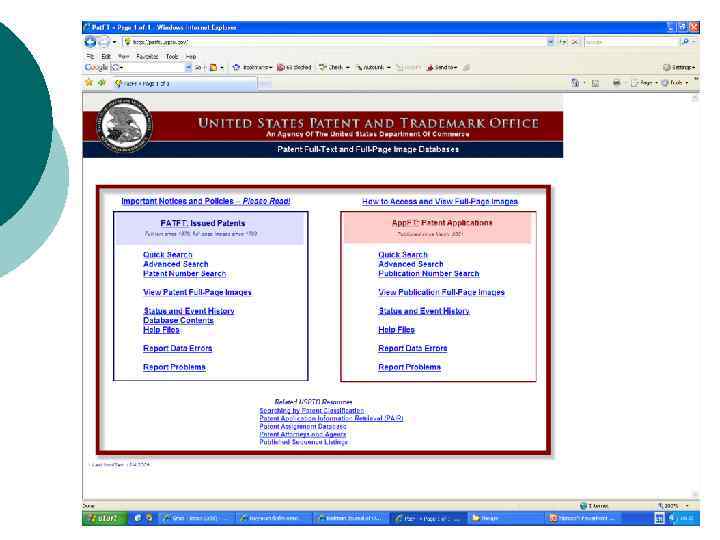720x540 pixels.
Task: Open the View menu
Action: tap(124, 56)
